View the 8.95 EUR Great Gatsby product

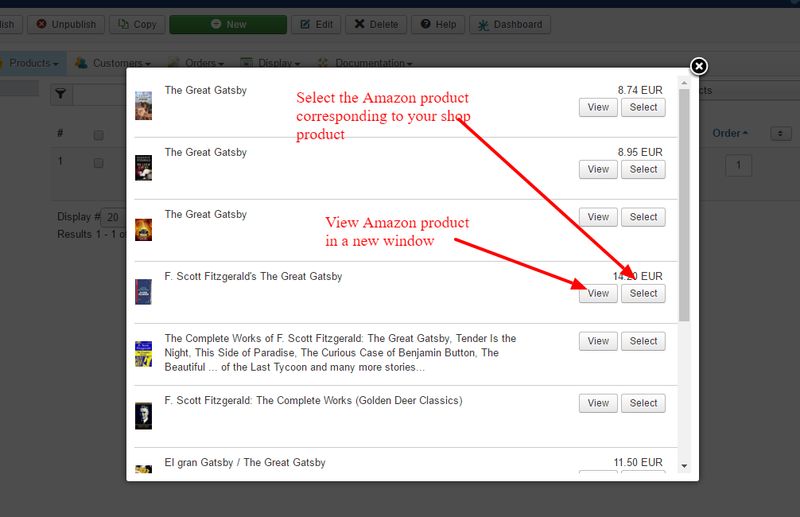click(598, 169)
